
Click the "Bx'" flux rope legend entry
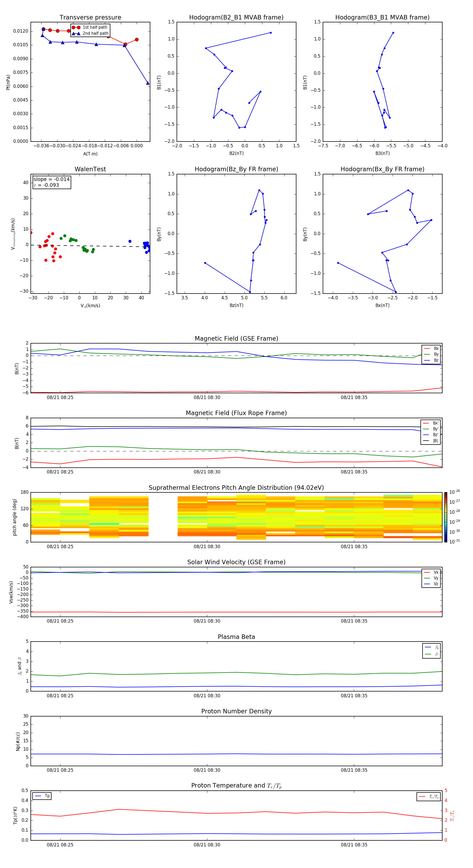point(431,423)
